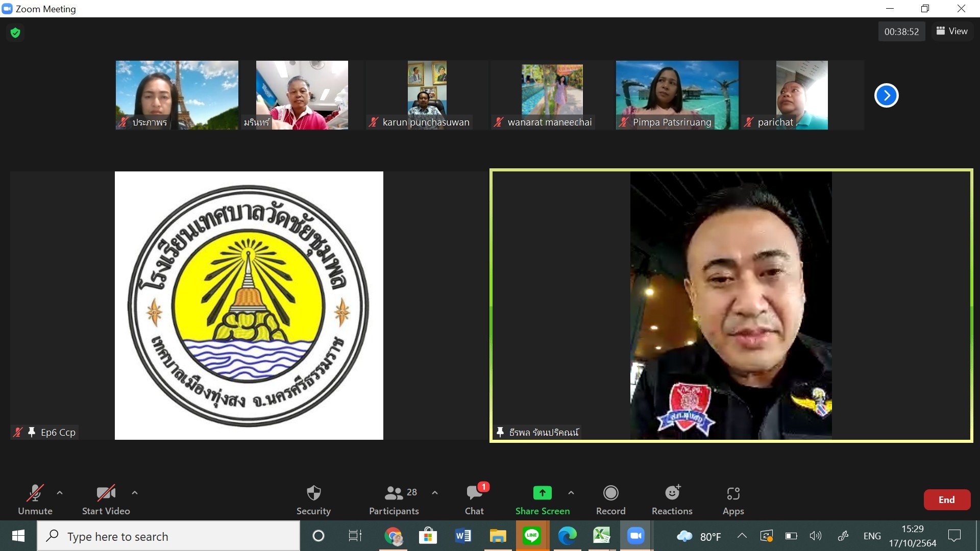The image size is (980, 551).
Task: Expand audio options arrow beside Unmute
Action: click(x=60, y=493)
